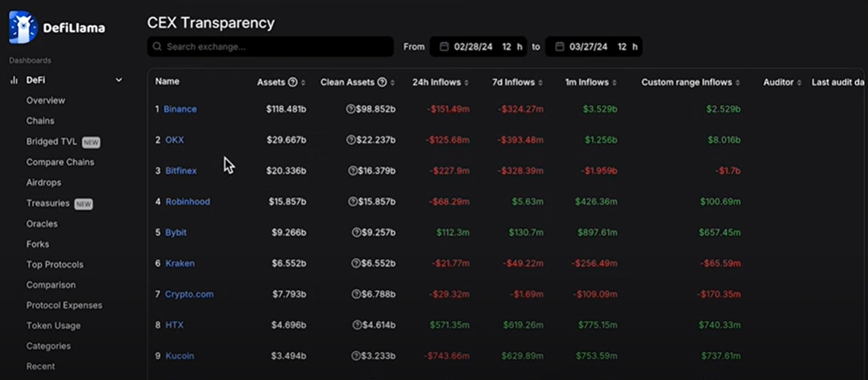The height and width of the screenshot is (380, 868).
Task: Open Comparison in sidebar
Action: point(51,285)
